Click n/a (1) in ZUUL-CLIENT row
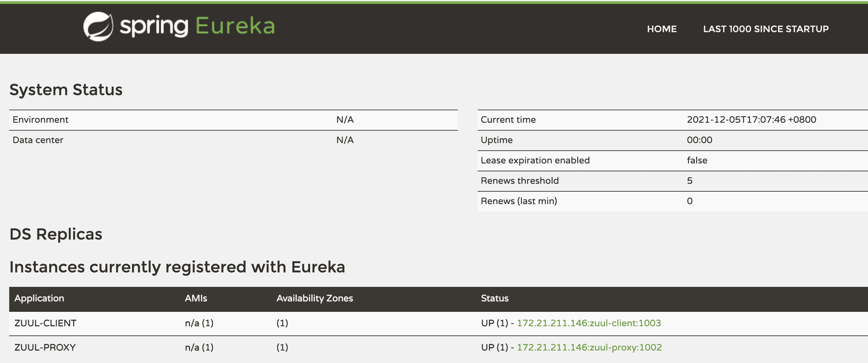Image resolution: width=868 pixels, height=363 pixels. [199, 323]
